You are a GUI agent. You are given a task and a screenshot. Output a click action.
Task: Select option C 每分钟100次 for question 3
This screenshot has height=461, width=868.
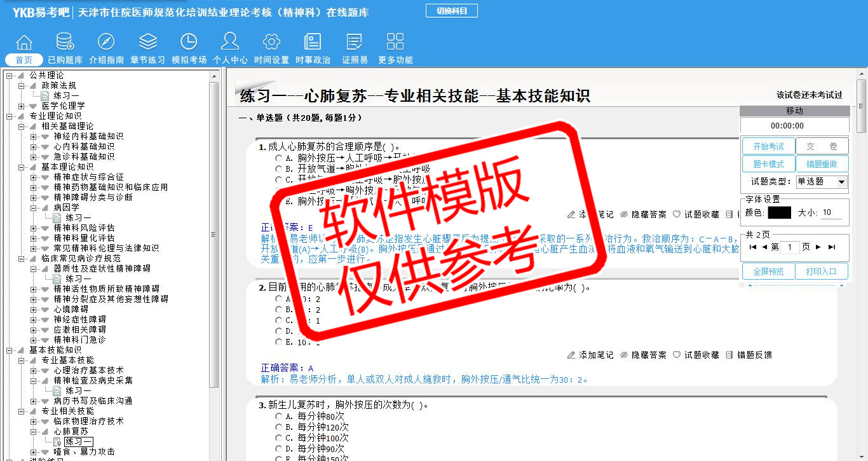pos(278,438)
